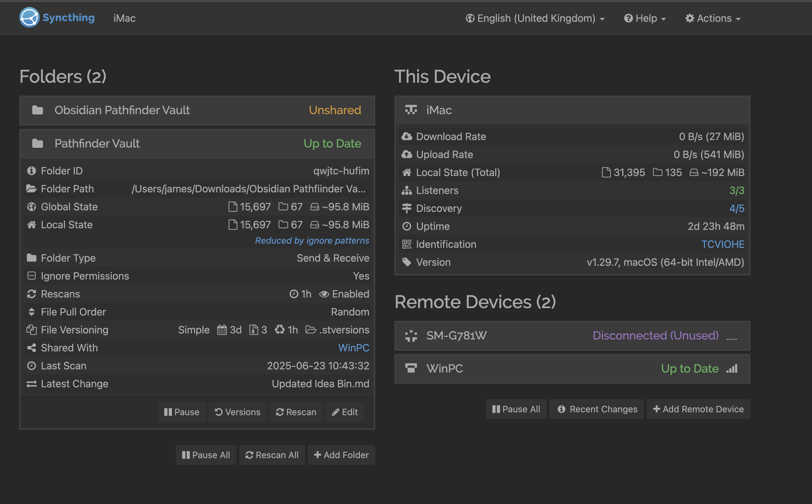Click Pause All under Remote Devices
Screen dimensions: 812x504
(516, 409)
